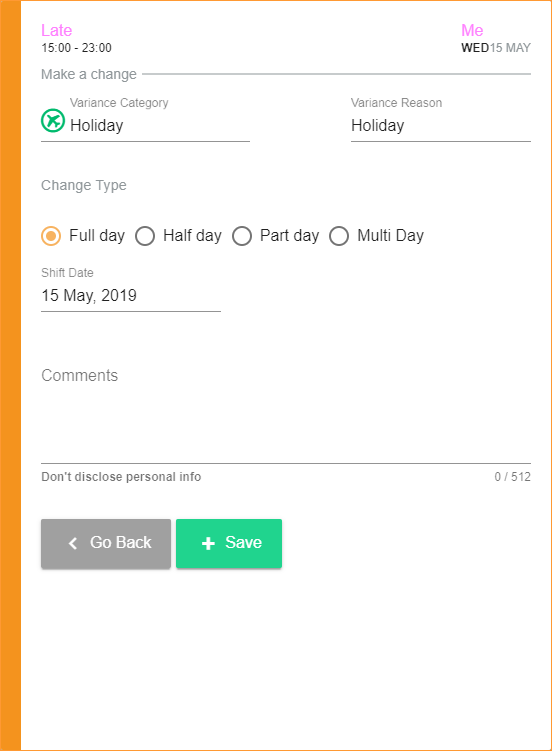The image size is (552, 751).
Task: Click the Me label at top right
Action: [472, 30]
